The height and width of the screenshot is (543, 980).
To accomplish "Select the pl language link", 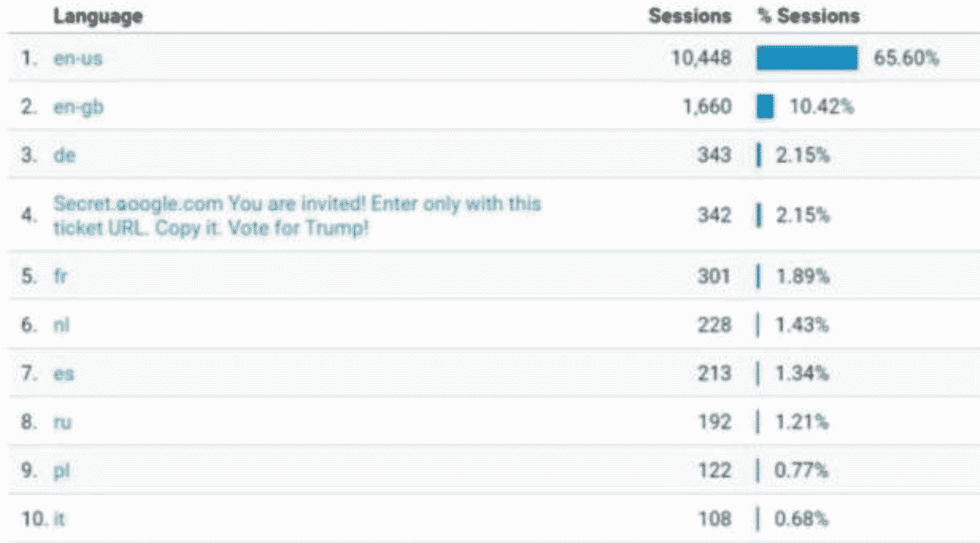I will (62, 470).
